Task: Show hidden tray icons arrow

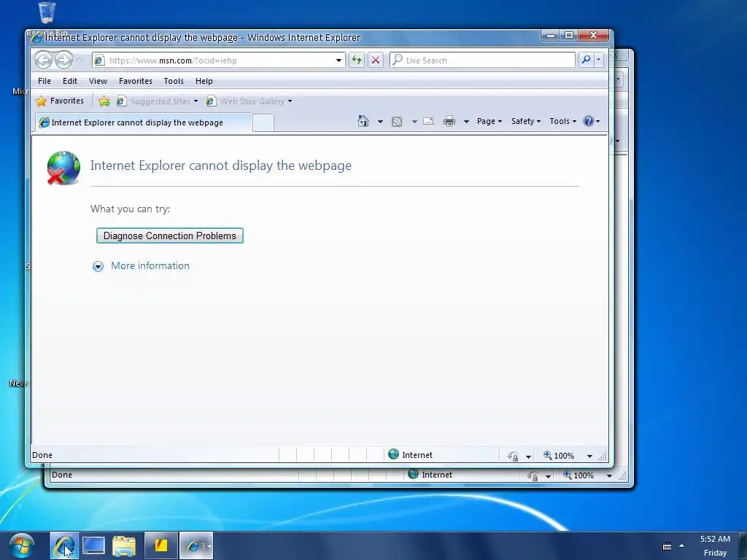Action: pos(682,545)
